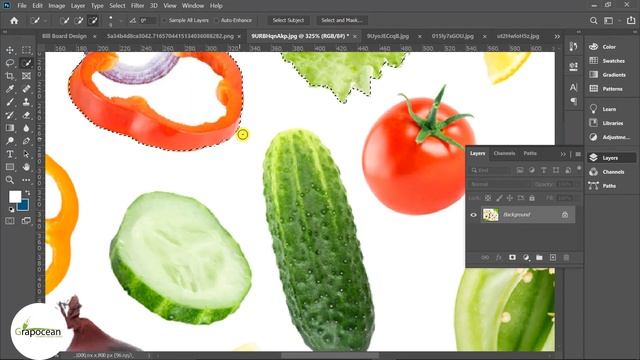
Task: Open workspace switcher icon dropdown
Action: pyautogui.click(x=609, y=20)
